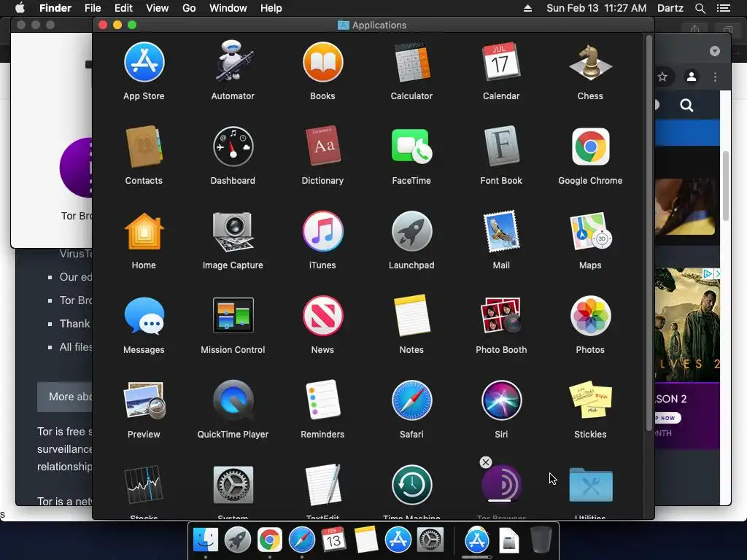
Task: Select Safari in the Applications window
Action: tap(411, 400)
